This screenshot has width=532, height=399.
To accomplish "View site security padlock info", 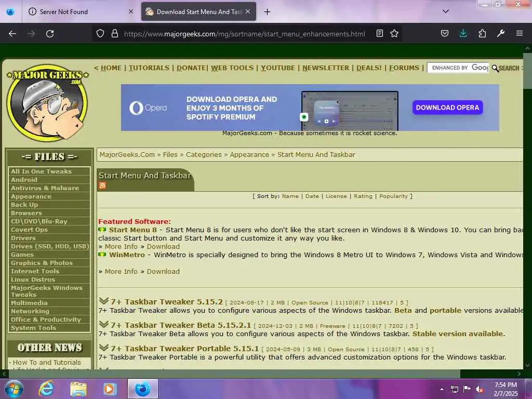I will tap(115, 34).
